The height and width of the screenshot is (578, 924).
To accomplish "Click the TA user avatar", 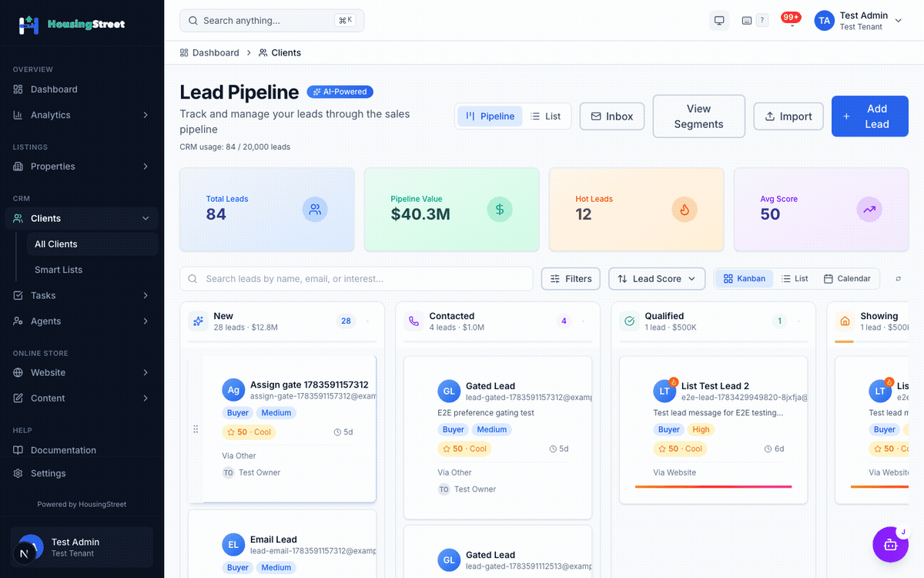I will 825,21.
